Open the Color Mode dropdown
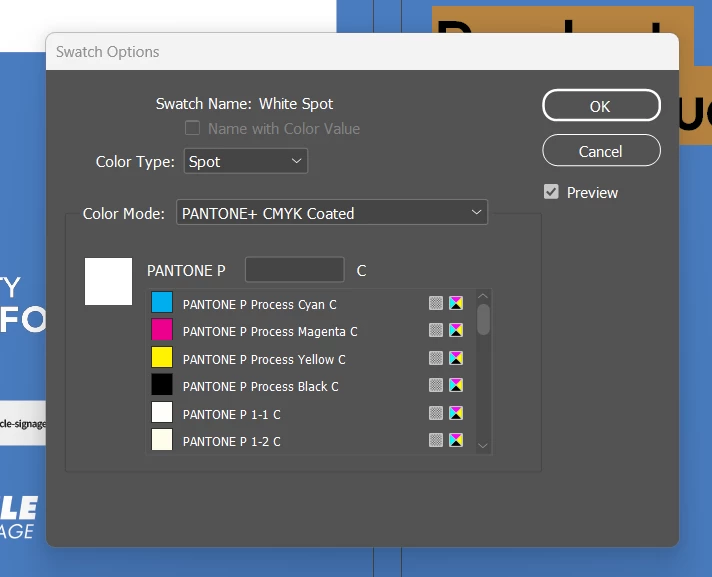 click(332, 212)
